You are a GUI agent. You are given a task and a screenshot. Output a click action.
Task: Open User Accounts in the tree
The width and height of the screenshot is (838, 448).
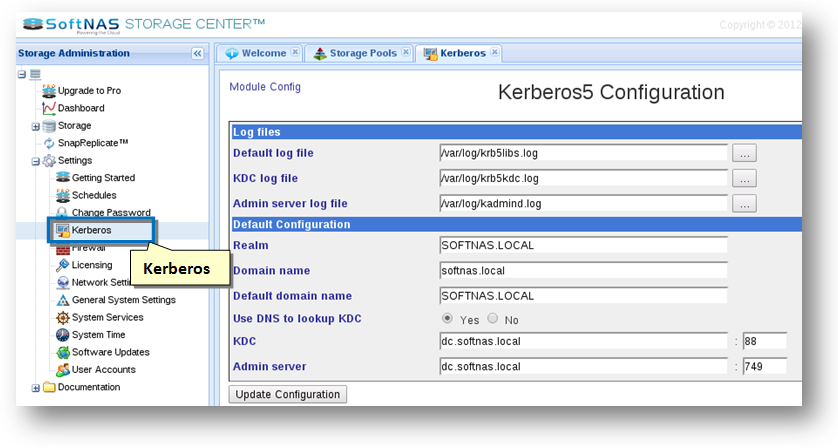(x=104, y=369)
